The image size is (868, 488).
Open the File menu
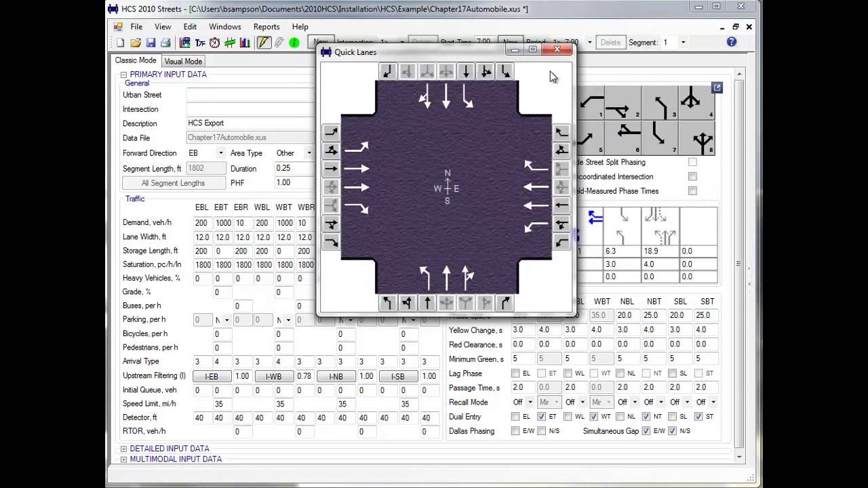tap(136, 27)
